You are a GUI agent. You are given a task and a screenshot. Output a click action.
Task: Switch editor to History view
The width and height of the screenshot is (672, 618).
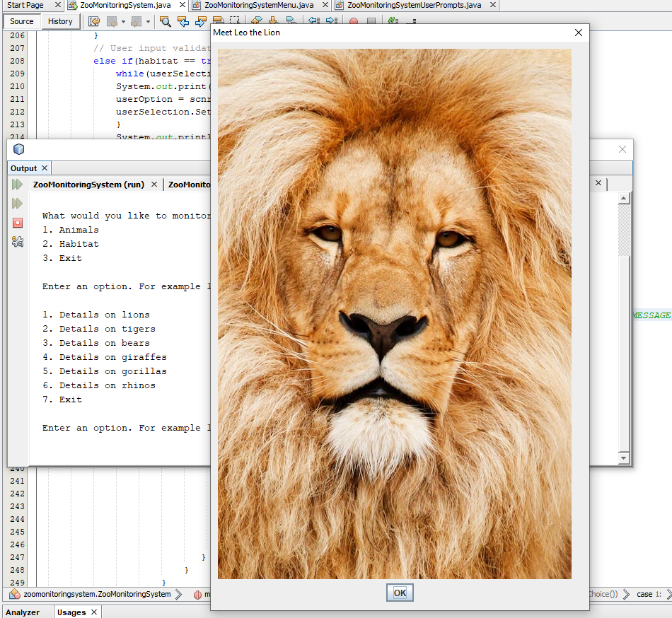[x=60, y=21]
